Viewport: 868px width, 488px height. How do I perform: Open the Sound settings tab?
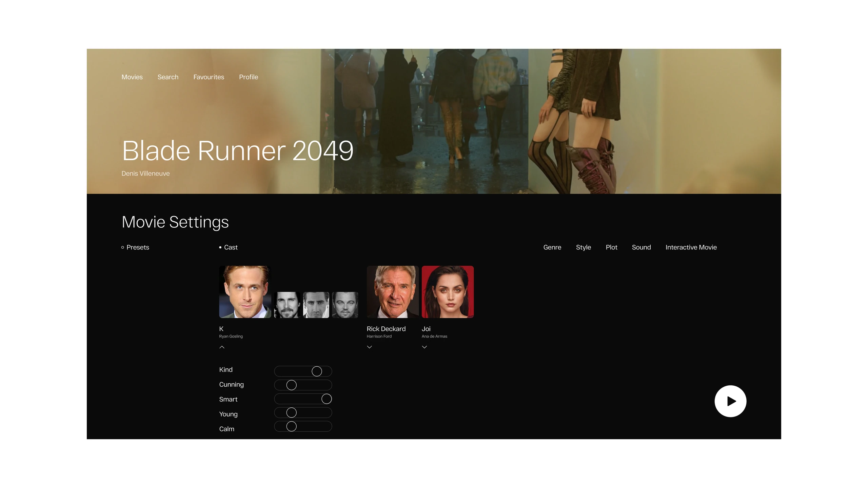click(x=642, y=247)
